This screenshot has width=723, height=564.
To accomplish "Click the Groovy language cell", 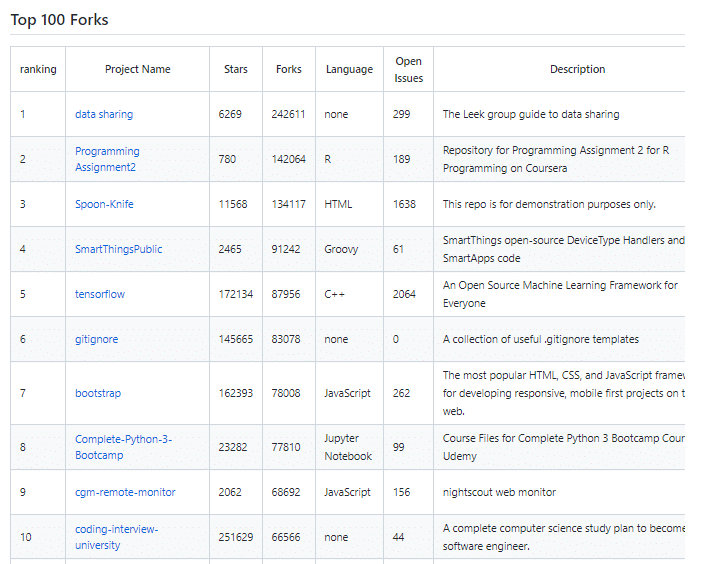I will coord(341,249).
